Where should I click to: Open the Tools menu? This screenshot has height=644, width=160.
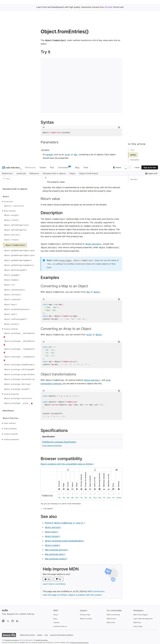click(86, 167)
